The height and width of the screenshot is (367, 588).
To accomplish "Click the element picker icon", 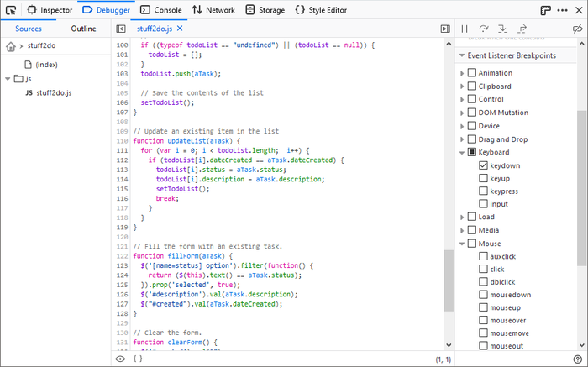I will point(10,10).
